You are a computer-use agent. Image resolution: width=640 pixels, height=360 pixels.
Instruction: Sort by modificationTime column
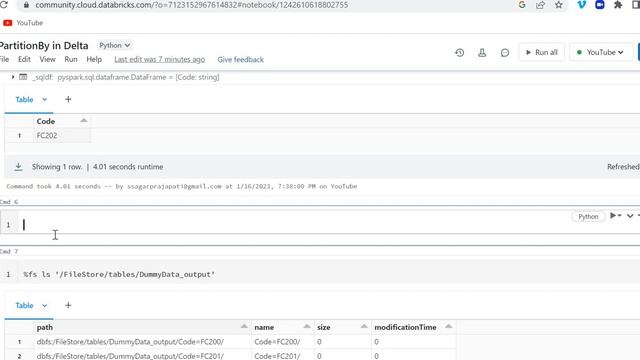pyautogui.click(x=448, y=326)
